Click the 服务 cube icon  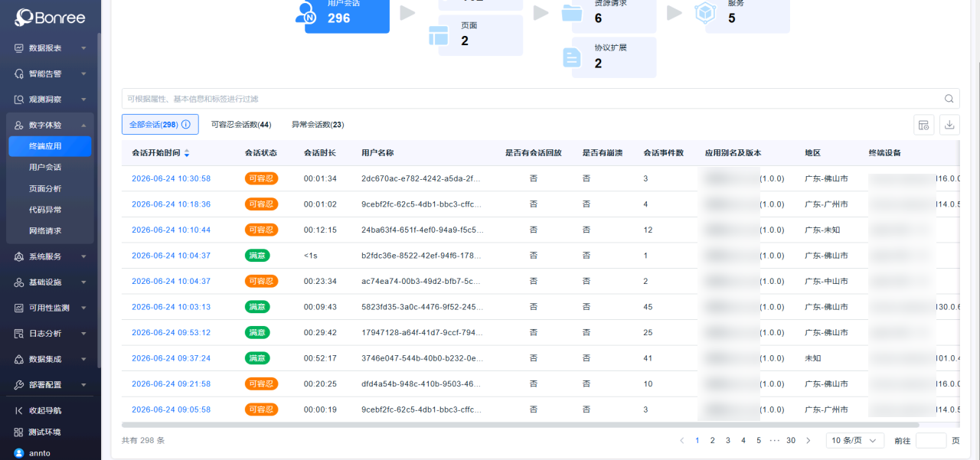click(704, 13)
